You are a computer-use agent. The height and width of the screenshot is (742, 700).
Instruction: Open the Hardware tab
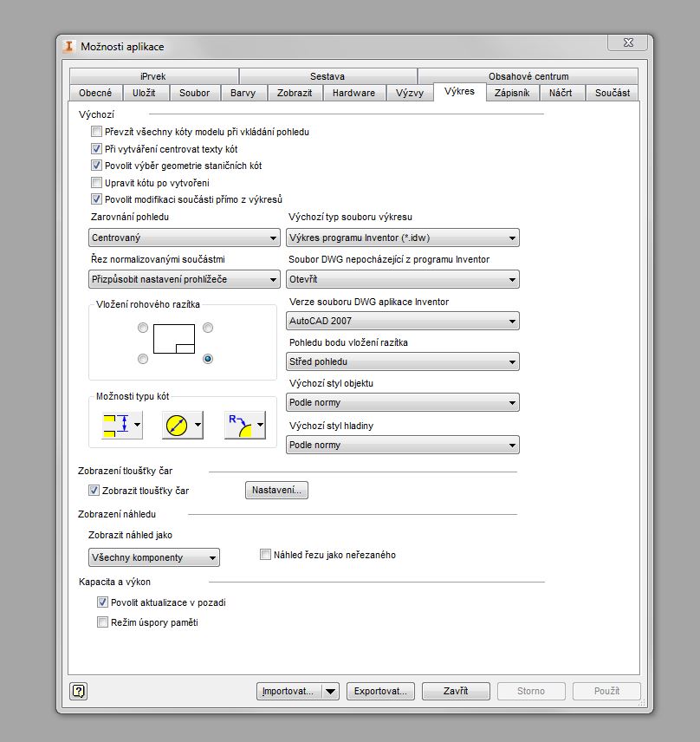pos(353,93)
